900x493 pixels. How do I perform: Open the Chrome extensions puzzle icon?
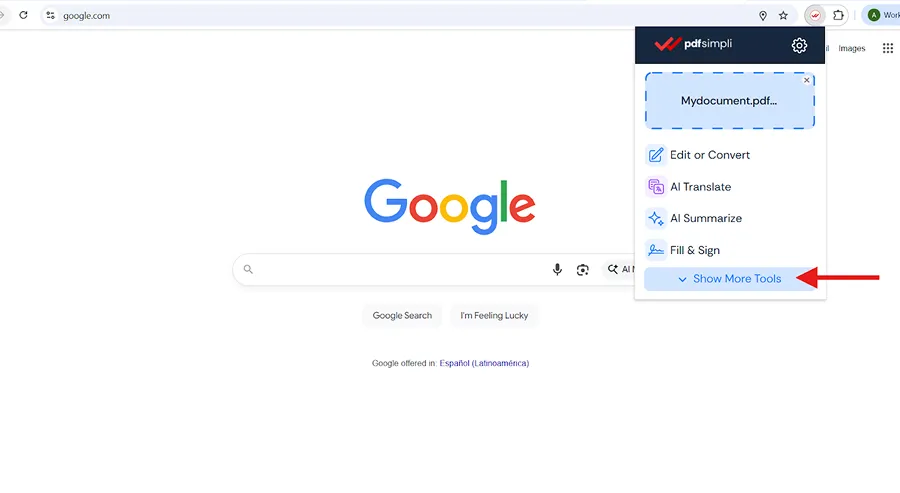point(839,15)
